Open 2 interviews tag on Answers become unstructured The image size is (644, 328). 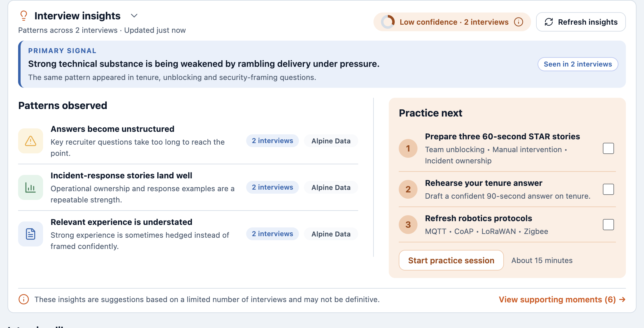click(x=272, y=141)
